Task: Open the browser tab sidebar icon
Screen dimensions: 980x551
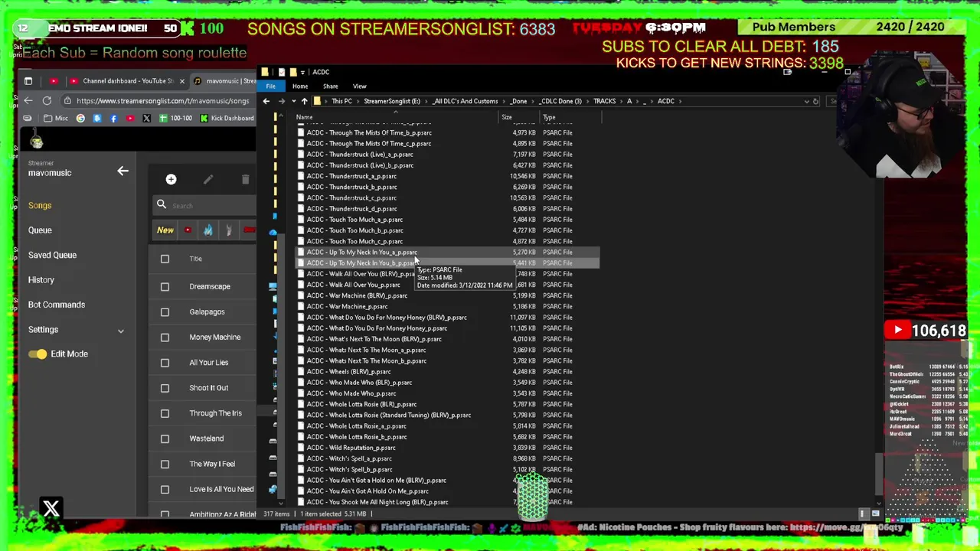Action: (x=28, y=80)
